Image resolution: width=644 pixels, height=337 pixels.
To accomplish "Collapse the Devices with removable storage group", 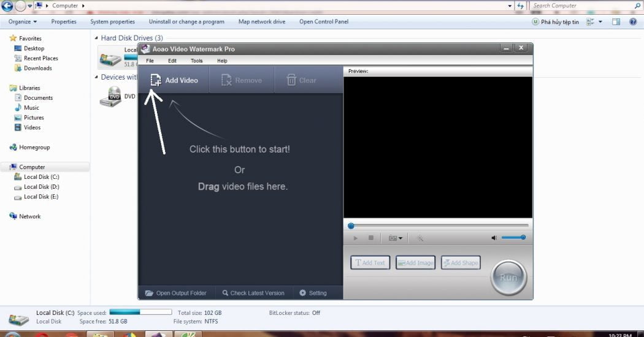I will click(96, 77).
